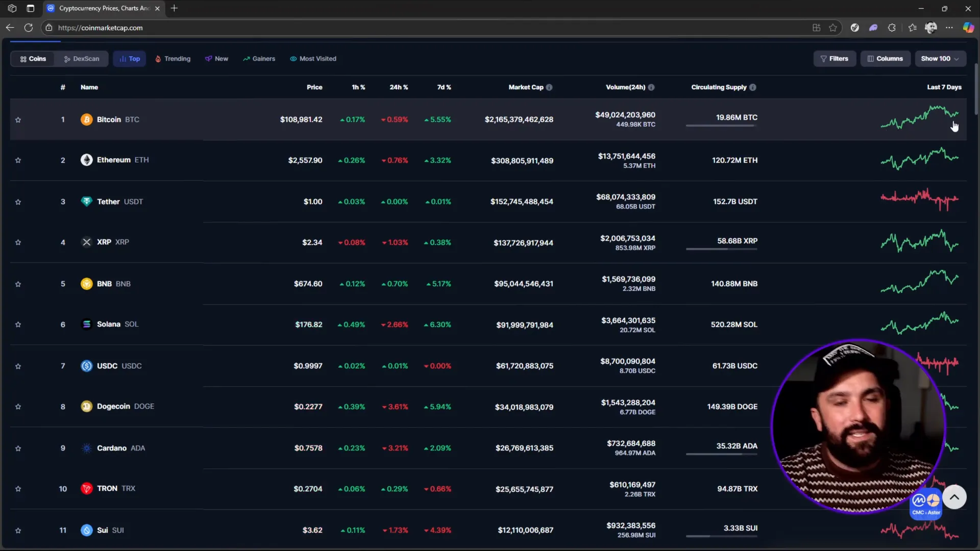980x551 pixels.
Task: Click the Cardano coin logo
Action: [86, 448]
